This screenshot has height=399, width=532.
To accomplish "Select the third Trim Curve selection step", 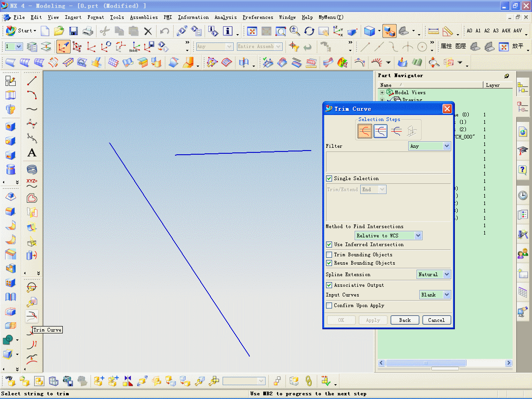I will (396, 131).
